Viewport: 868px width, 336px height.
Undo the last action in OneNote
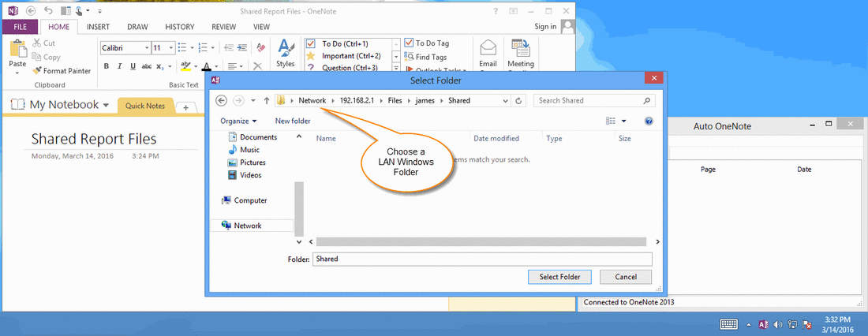pos(47,10)
